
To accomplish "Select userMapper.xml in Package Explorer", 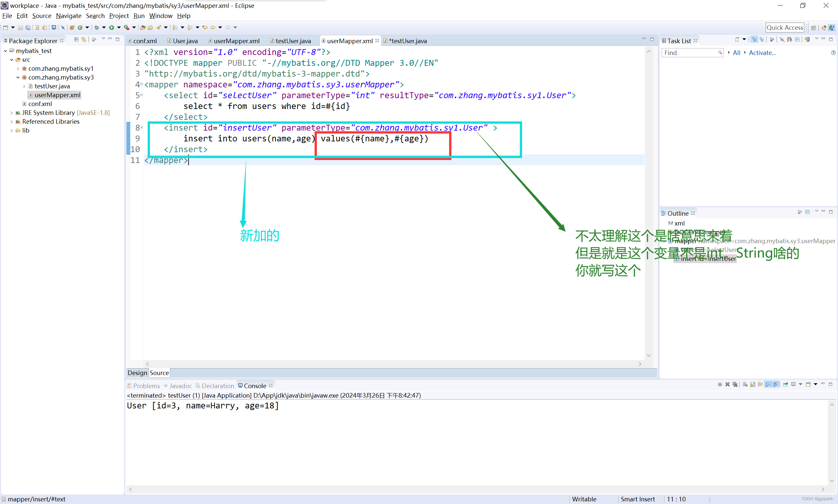I will tap(55, 95).
